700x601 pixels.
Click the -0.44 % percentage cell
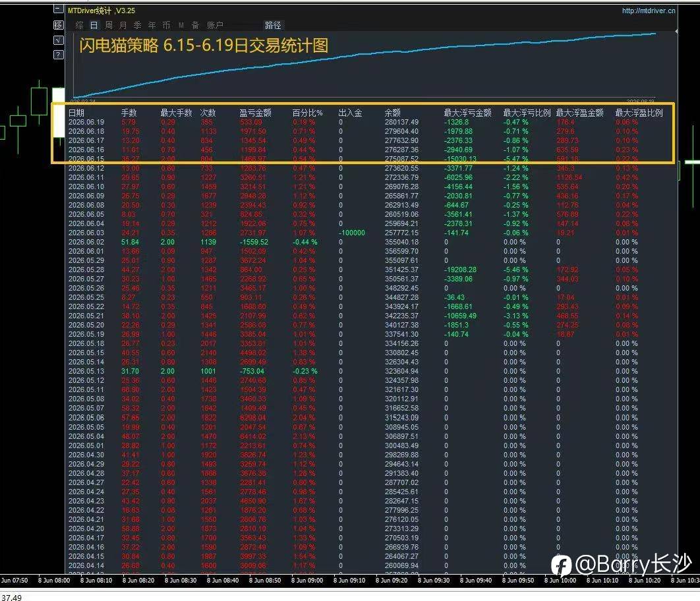point(305,243)
